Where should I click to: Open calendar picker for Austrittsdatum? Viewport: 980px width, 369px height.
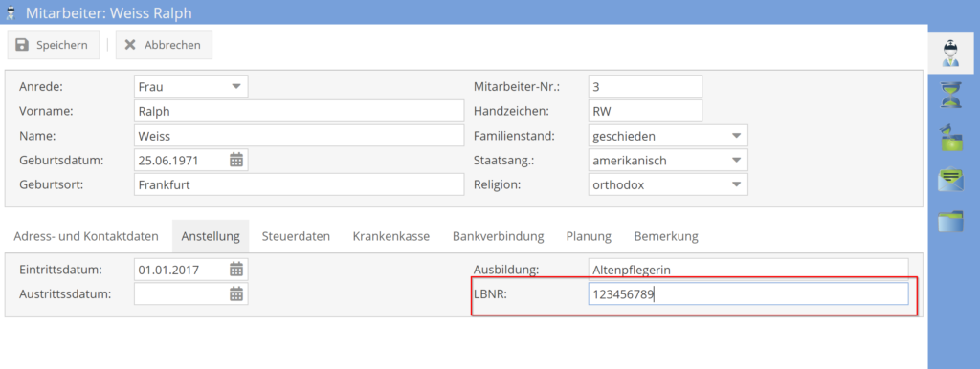click(x=235, y=293)
